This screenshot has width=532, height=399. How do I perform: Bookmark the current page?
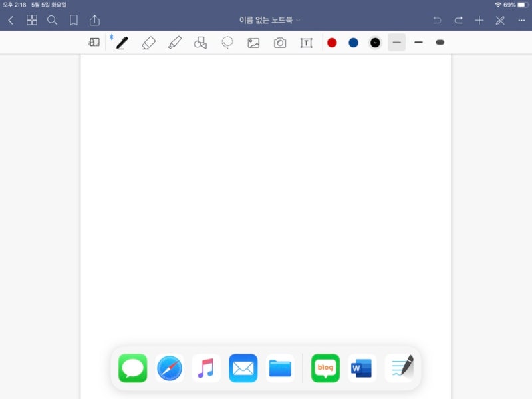point(74,20)
